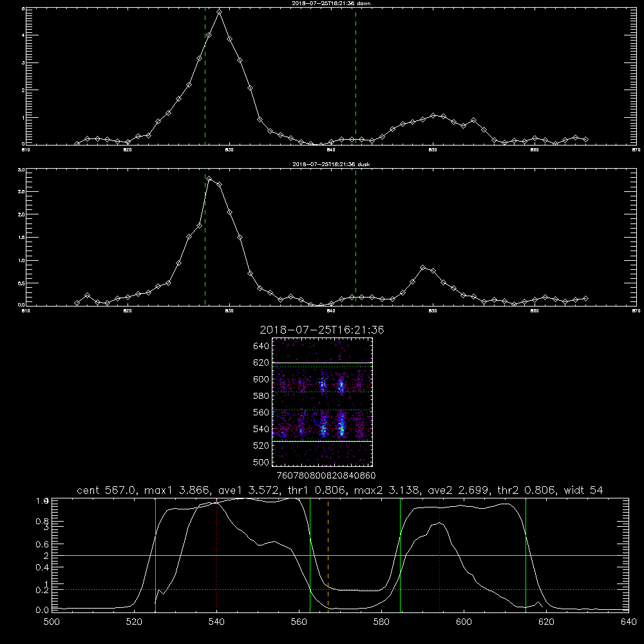
Task: Click the bottom plot x-axis label 520
Action: (135, 622)
